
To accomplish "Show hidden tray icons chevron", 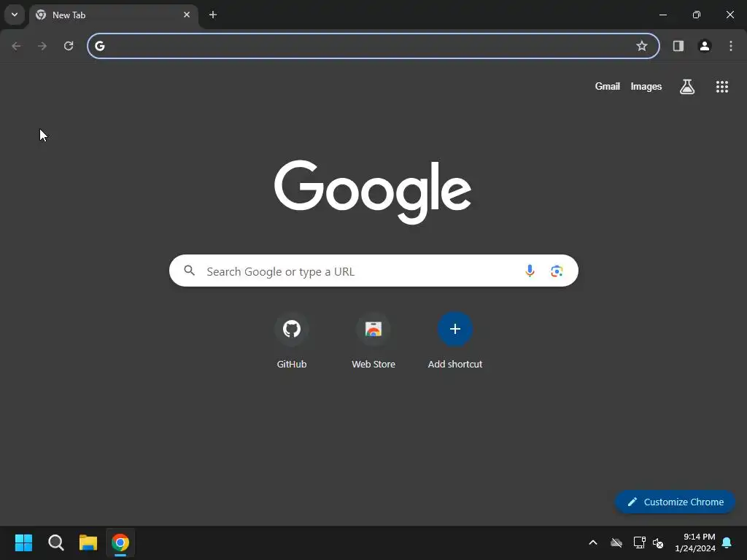I will [x=593, y=542].
